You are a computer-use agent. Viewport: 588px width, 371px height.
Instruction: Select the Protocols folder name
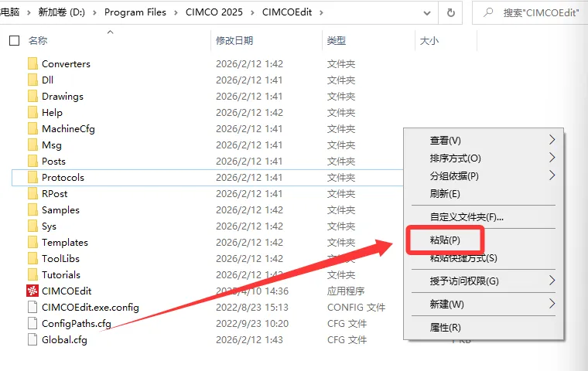(x=63, y=177)
